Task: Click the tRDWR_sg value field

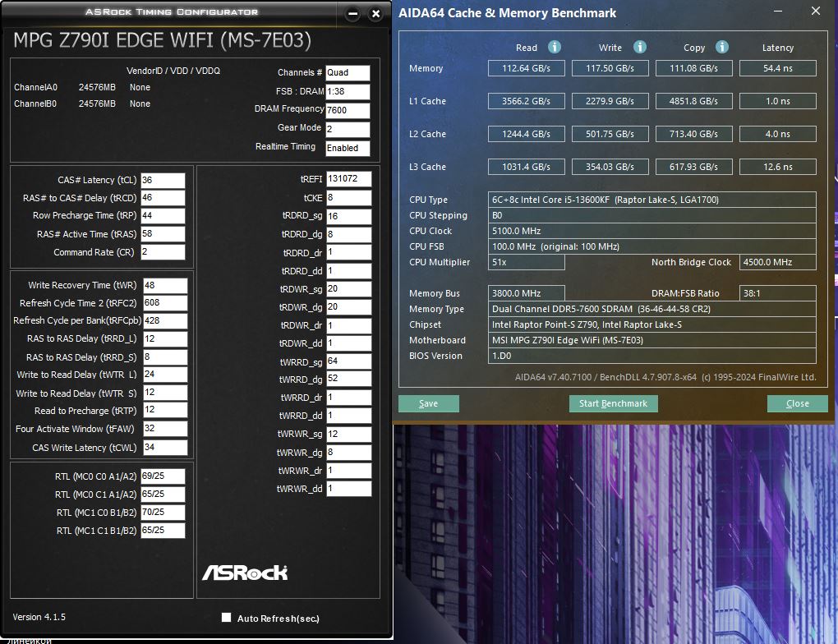Action: 349,289
